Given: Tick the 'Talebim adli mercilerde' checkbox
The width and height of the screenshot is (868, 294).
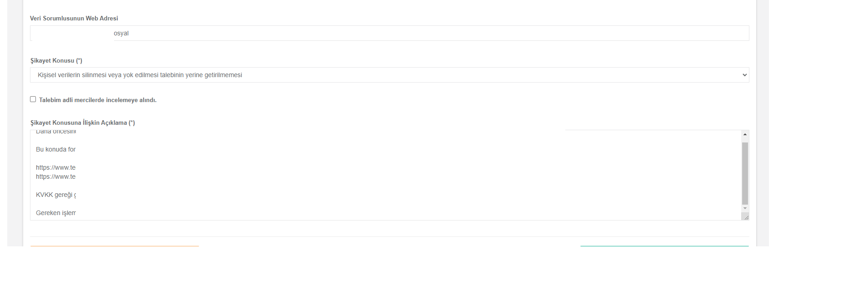Looking at the screenshot, I should (x=33, y=99).
